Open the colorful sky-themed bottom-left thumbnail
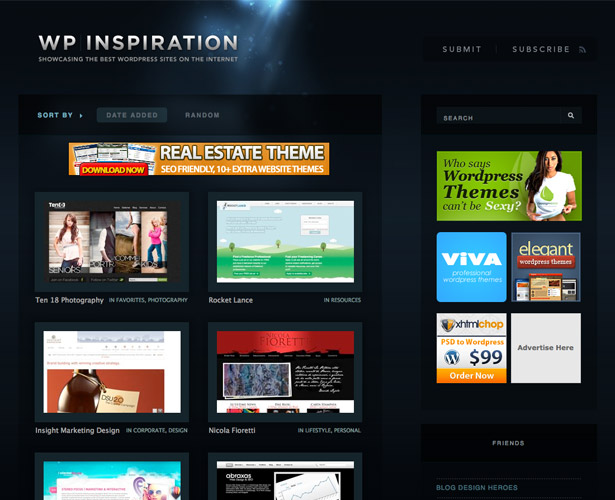 [112, 476]
